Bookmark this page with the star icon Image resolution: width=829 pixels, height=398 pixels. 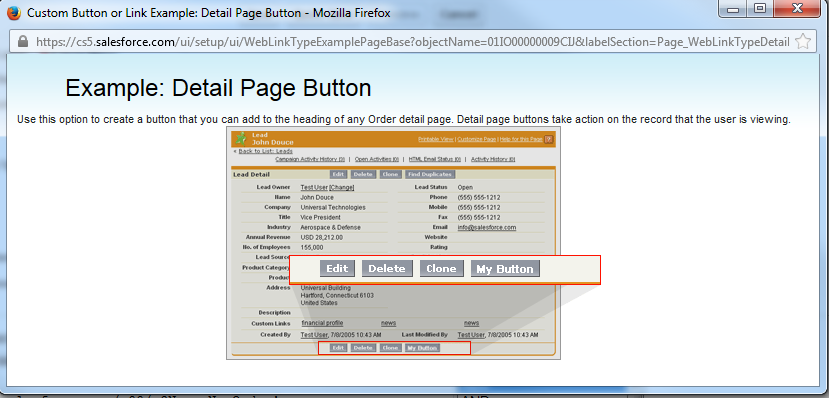pyautogui.click(x=803, y=42)
